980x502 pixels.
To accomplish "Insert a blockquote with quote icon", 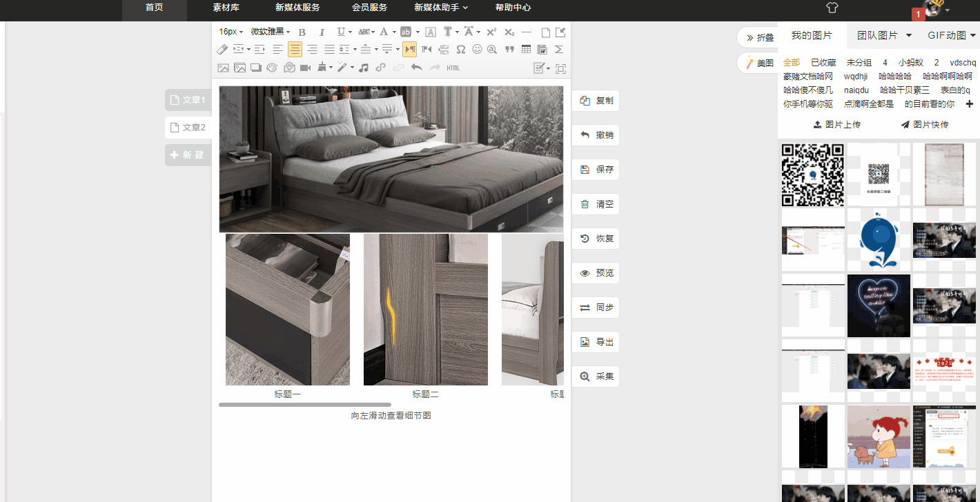I will (510, 50).
